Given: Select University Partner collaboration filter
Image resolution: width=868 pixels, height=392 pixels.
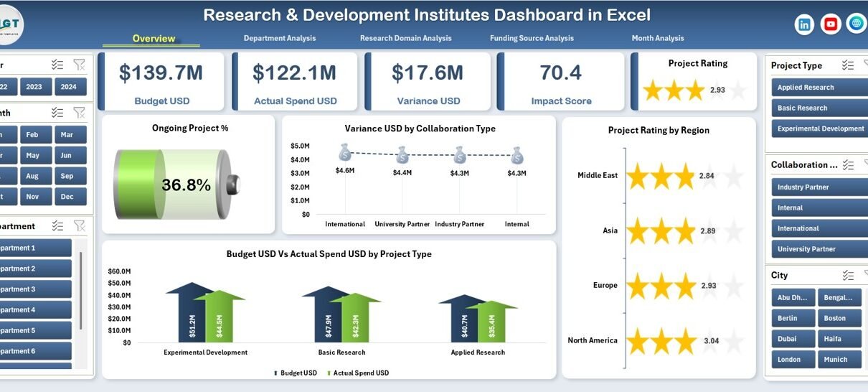Looking at the screenshot, I should pyautogui.click(x=819, y=249).
